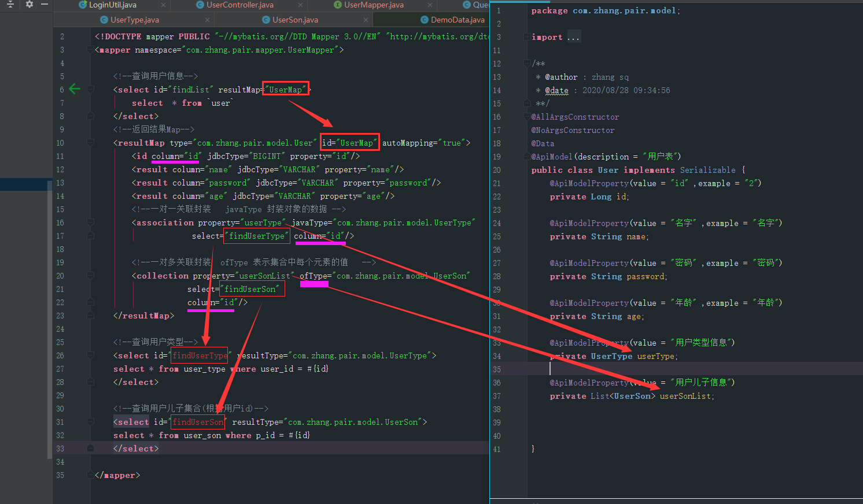This screenshot has height=504, width=863.
Task: Click the UserSon.java class file icon
Action: click(x=266, y=20)
